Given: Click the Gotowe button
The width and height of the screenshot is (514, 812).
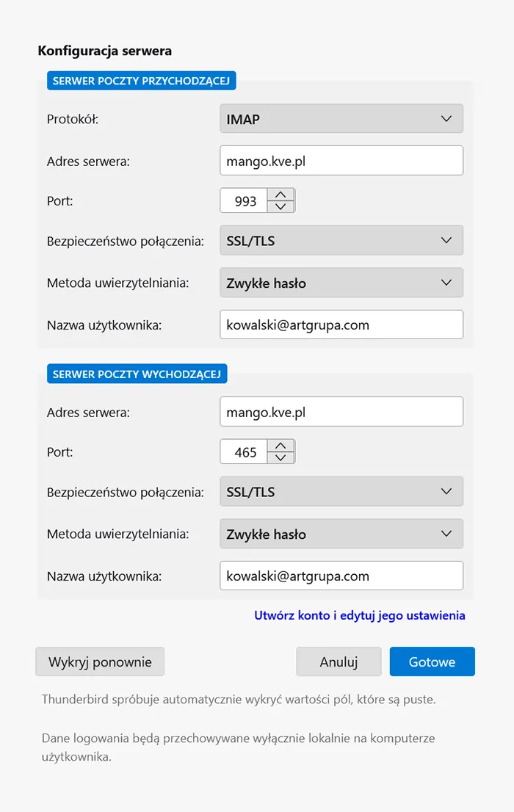Looking at the screenshot, I should 432,661.
